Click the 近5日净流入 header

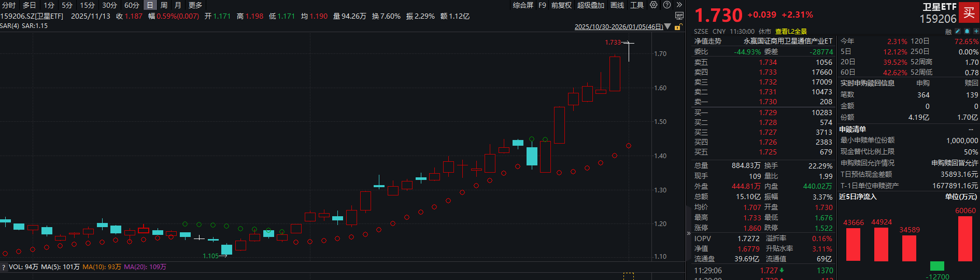858,197
